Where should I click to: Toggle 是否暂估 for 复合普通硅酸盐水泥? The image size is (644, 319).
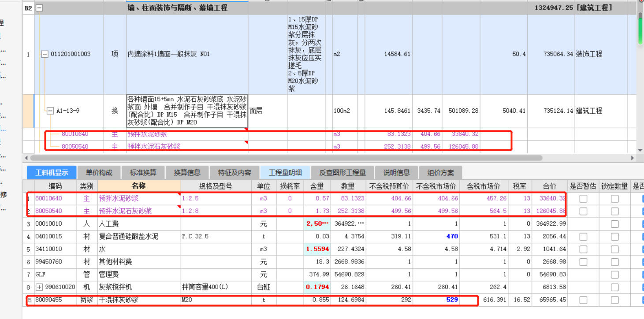(x=583, y=237)
